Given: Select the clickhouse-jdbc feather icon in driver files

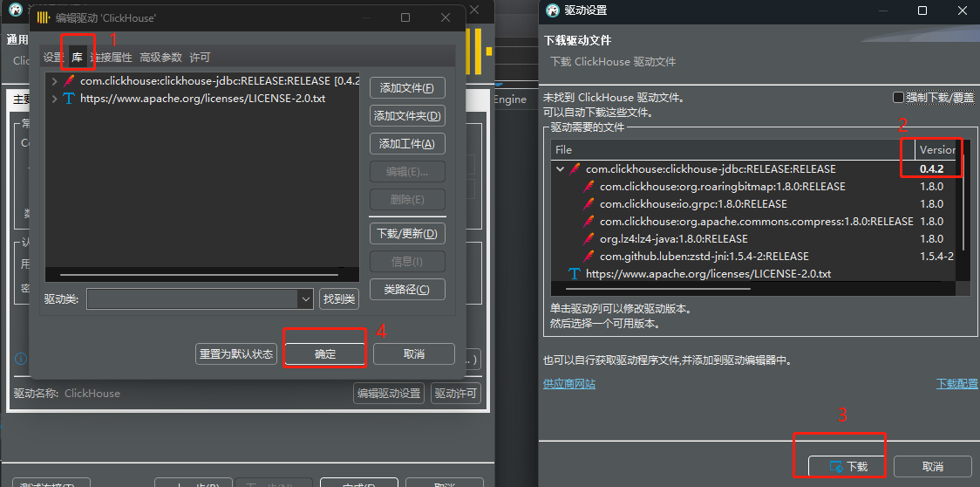Looking at the screenshot, I should [x=575, y=169].
